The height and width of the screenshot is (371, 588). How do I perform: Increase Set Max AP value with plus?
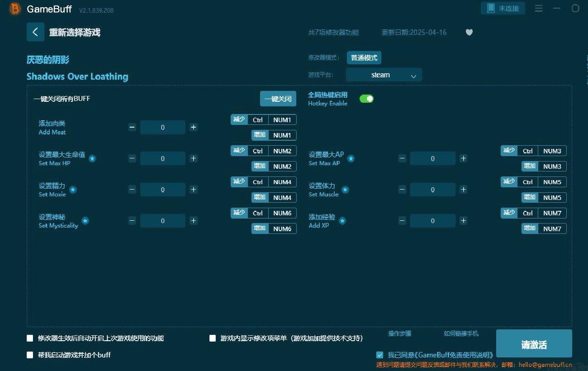[x=464, y=159]
